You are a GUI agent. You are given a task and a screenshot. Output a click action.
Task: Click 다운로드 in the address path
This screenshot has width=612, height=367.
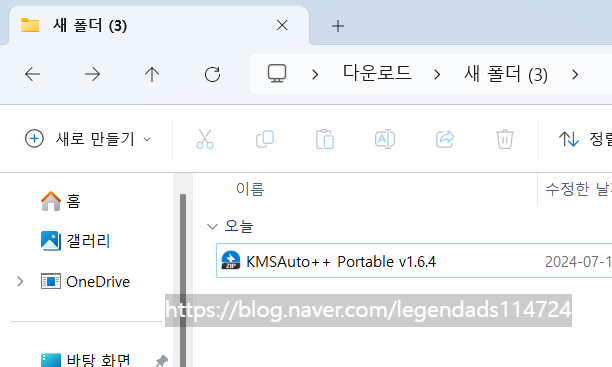point(377,73)
